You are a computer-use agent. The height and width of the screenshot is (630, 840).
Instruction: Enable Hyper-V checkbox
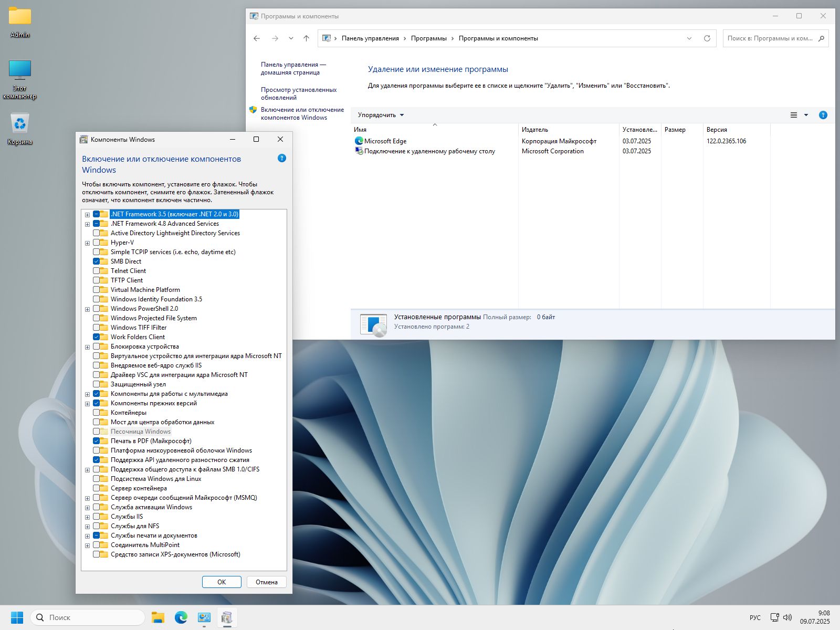click(97, 243)
